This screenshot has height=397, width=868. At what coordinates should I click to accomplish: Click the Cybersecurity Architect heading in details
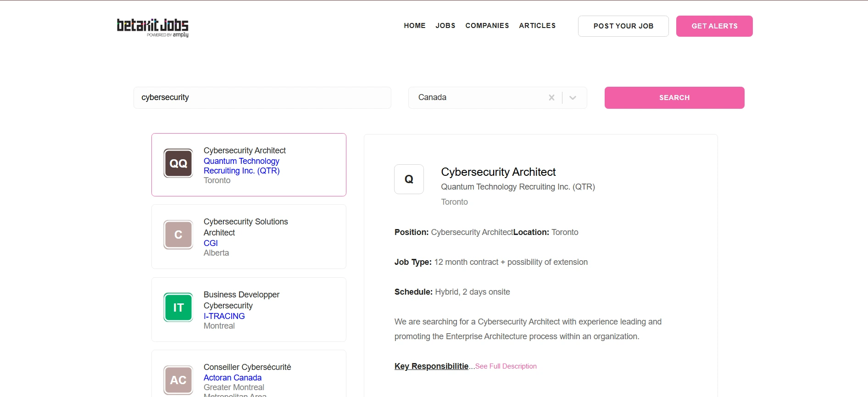pos(498,172)
